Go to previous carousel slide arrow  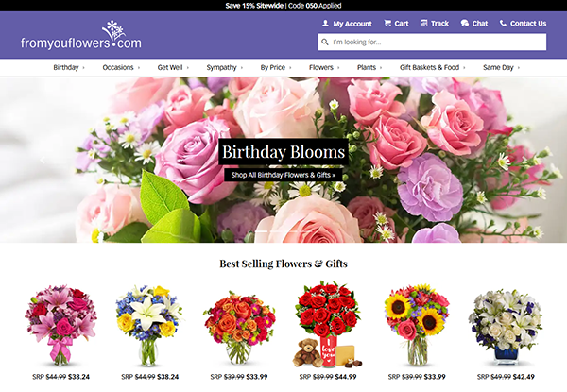click(43, 160)
